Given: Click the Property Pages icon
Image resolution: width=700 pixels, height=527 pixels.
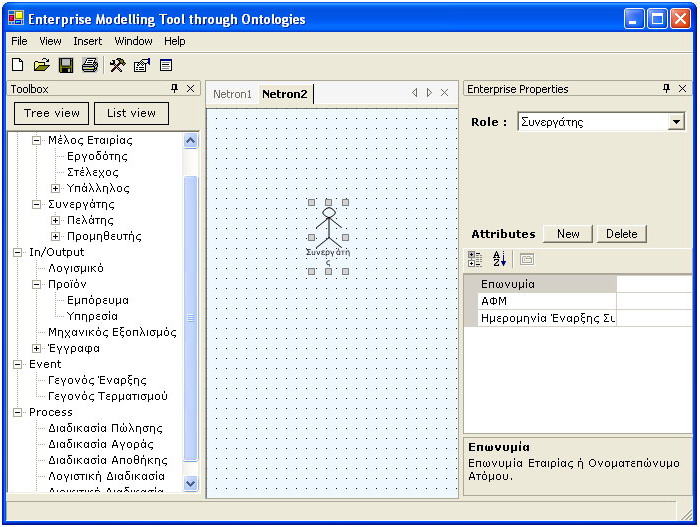Looking at the screenshot, I should 527,259.
